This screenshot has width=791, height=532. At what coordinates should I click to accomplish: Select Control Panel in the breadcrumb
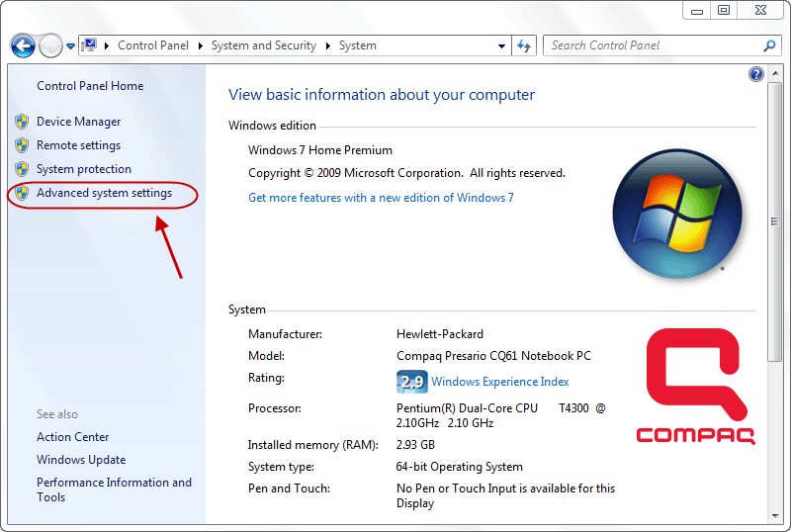(153, 45)
